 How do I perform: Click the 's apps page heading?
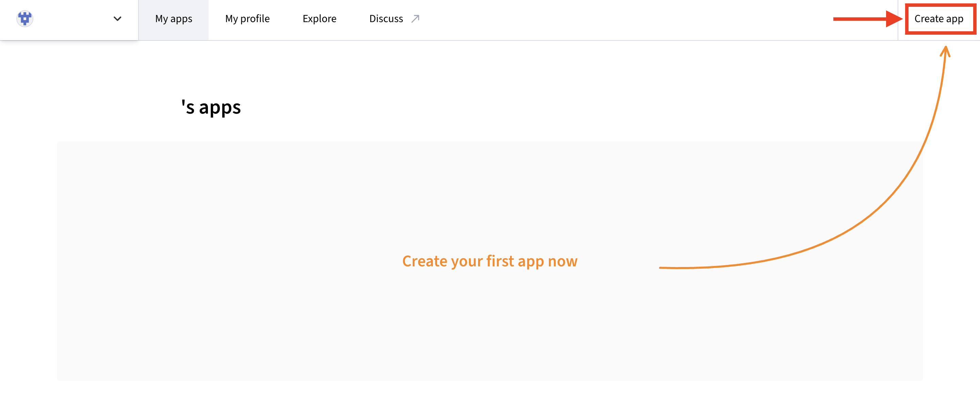pyautogui.click(x=211, y=107)
